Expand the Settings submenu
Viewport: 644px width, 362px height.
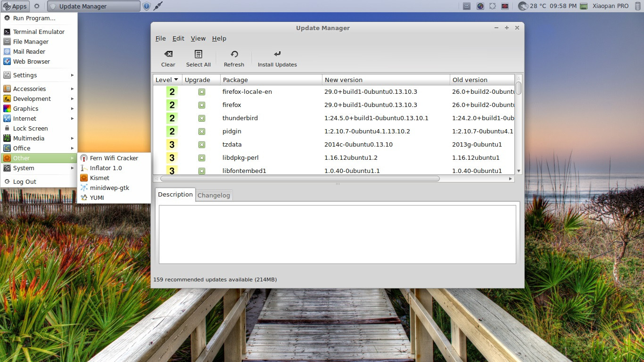pyautogui.click(x=39, y=75)
